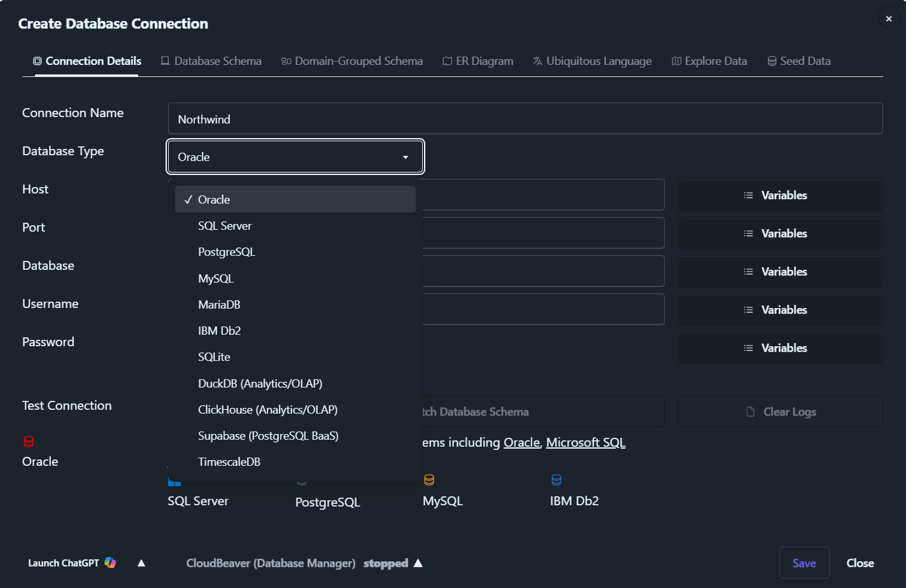Open the Database Schema tab
Viewport: 906px width, 588px height.
tap(211, 61)
